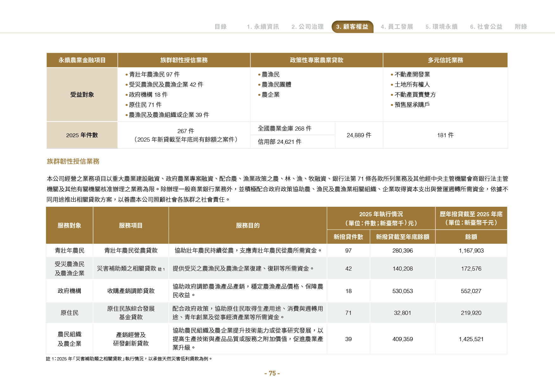
Task: Go to 1. 永續資訊 section
Action: click(x=263, y=27)
